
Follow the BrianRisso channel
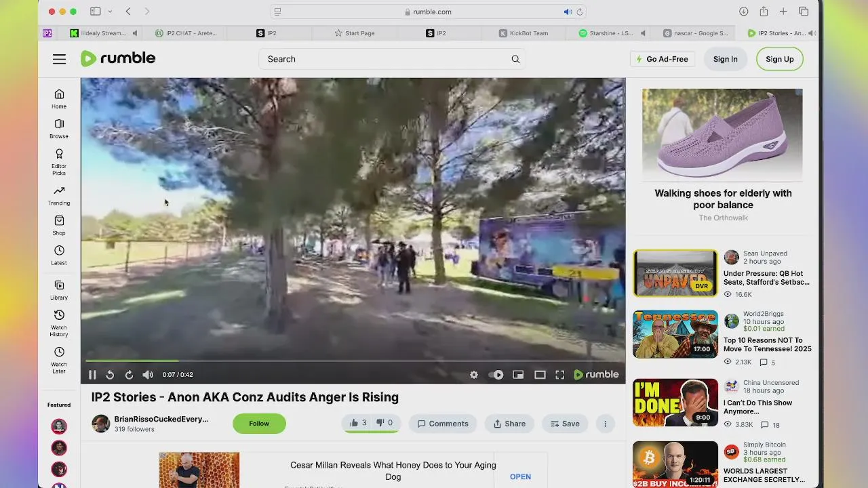(259, 424)
